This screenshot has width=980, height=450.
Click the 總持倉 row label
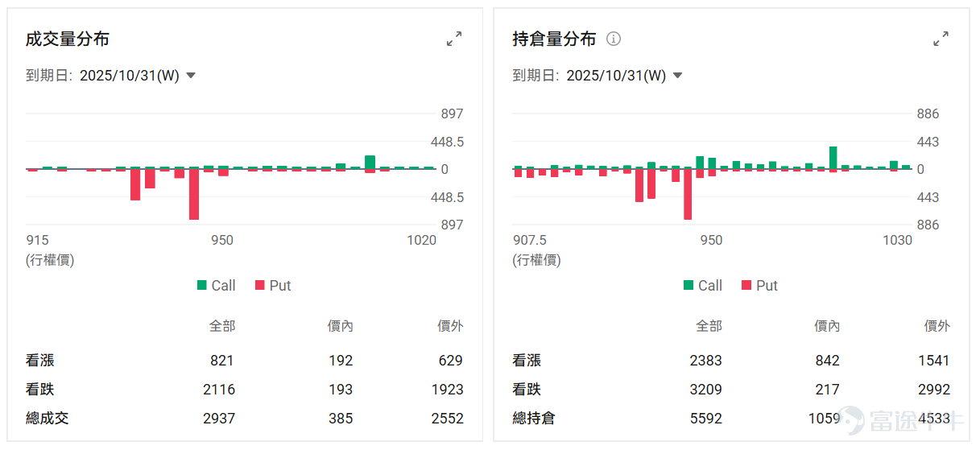tap(534, 419)
